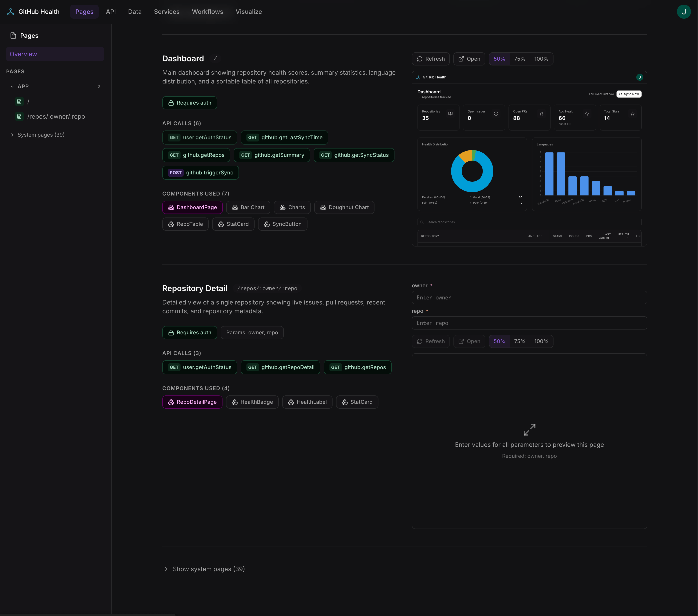Set Dashboard preview zoom to 50%
Screen dimensions: 698x616
click(499, 59)
